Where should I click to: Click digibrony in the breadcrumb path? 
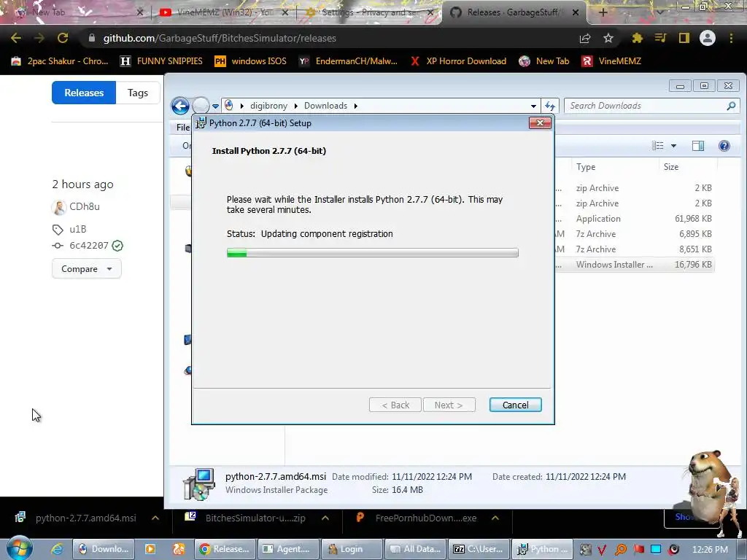[x=268, y=106]
